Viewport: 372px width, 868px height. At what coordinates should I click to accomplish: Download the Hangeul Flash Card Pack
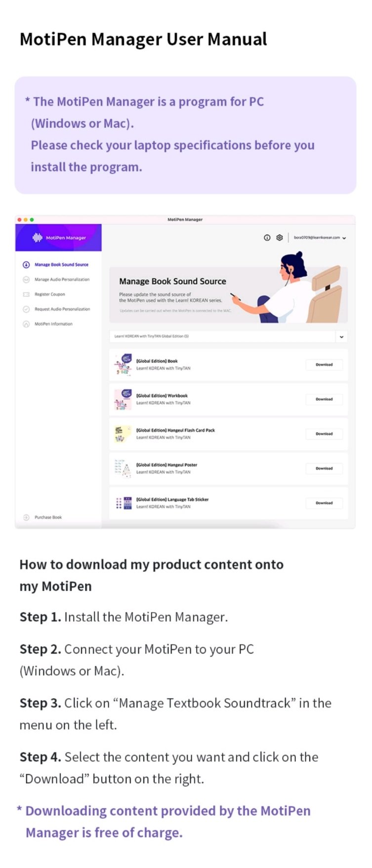point(324,434)
